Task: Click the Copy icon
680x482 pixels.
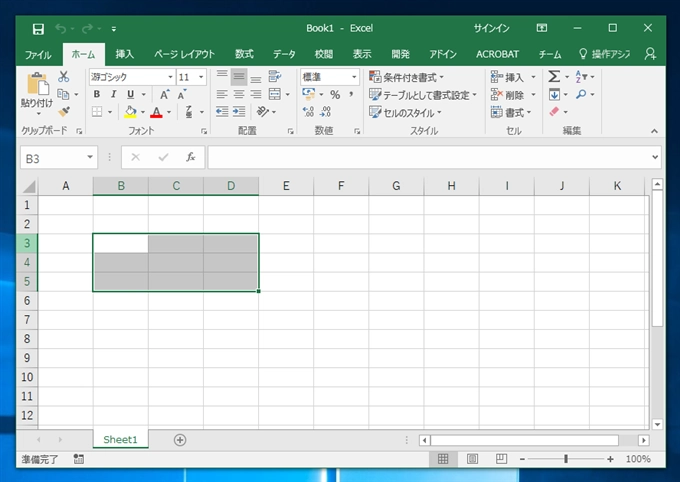Action: tap(63, 94)
